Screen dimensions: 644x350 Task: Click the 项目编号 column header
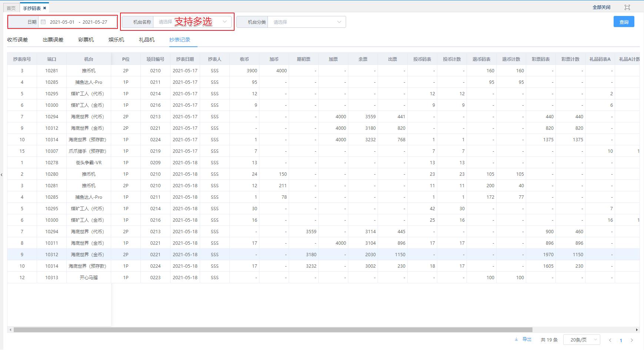click(x=155, y=59)
